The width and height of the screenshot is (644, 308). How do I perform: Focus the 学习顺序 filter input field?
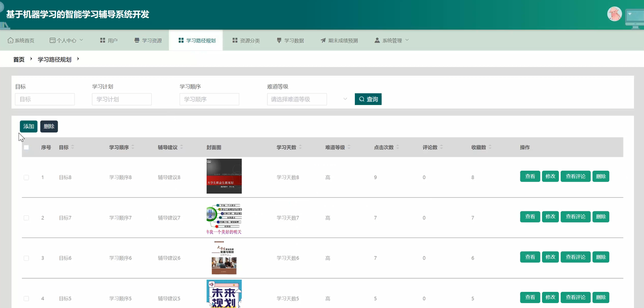pos(209,99)
